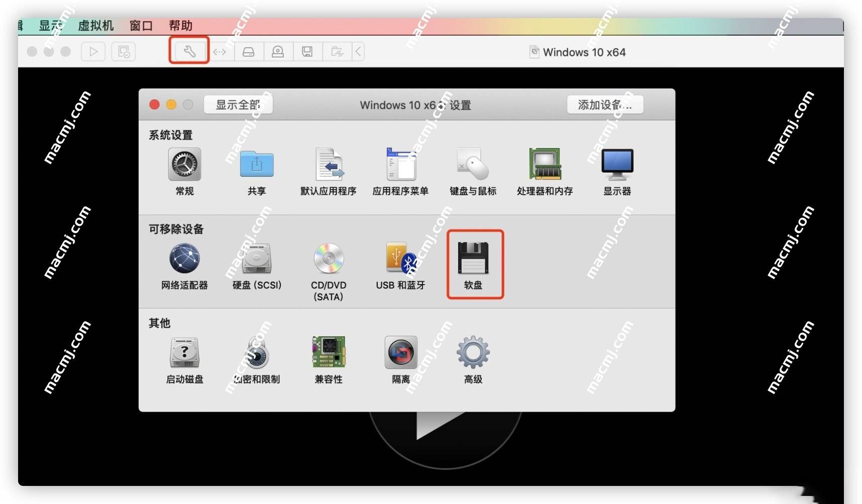
Task: Open USB 和蓝牙 settings
Action: pos(400,266)
